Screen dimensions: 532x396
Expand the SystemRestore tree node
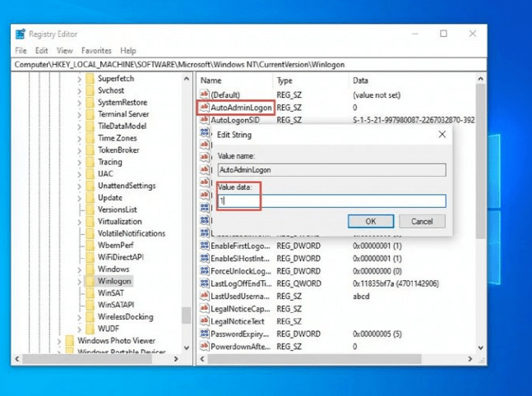tap(79, 103)
